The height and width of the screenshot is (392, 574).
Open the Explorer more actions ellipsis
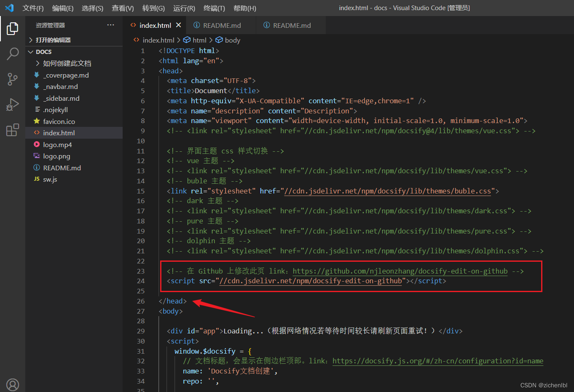pyautogui.click(x=110, y=25)
